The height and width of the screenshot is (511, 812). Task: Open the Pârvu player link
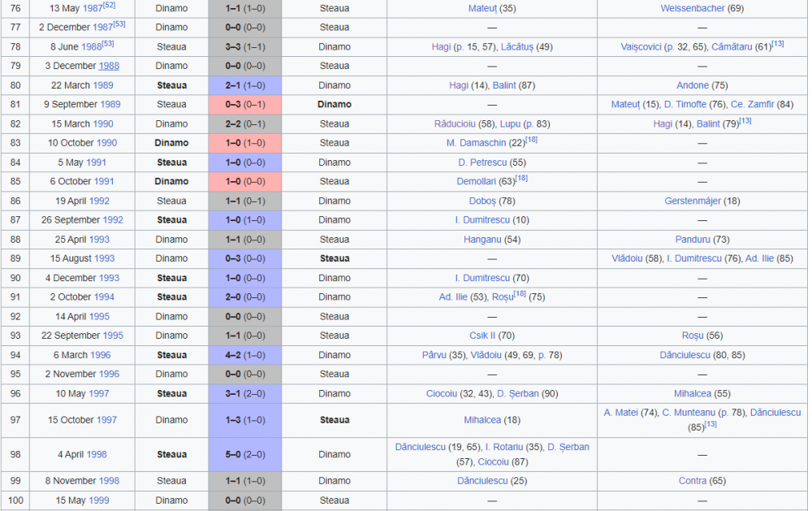(x=434, y=355)
